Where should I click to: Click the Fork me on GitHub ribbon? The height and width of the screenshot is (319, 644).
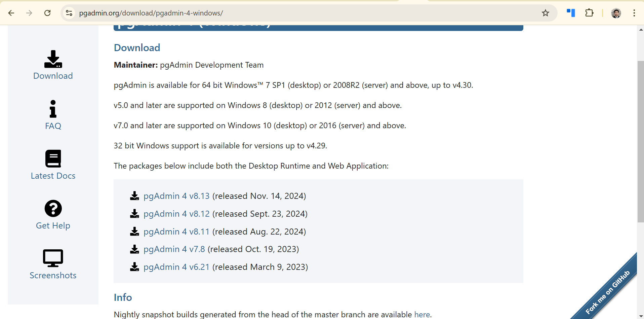(x=608, y=292)
